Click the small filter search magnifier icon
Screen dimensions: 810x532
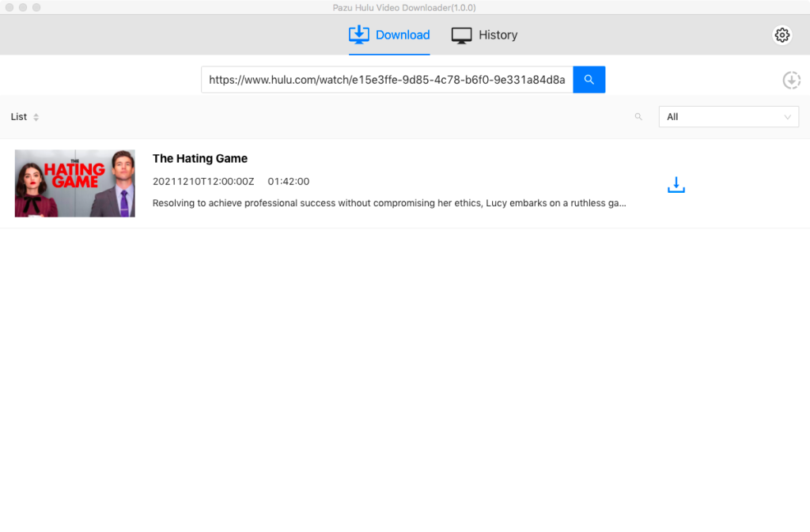pos(638,117)
